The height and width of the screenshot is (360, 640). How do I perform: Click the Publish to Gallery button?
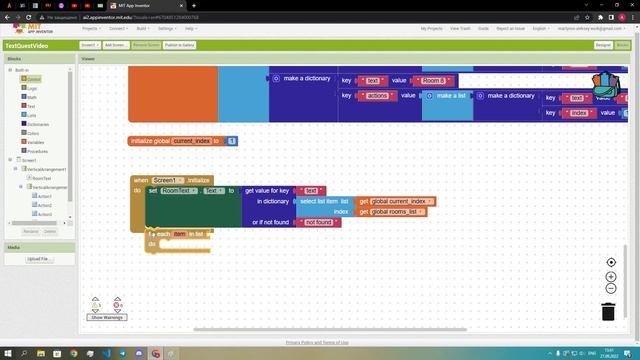click(180, 45)
